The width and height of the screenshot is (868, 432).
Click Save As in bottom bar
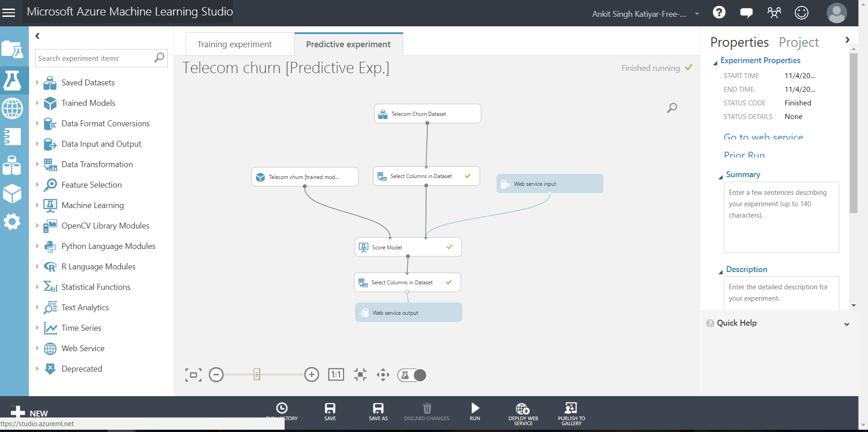378,412
